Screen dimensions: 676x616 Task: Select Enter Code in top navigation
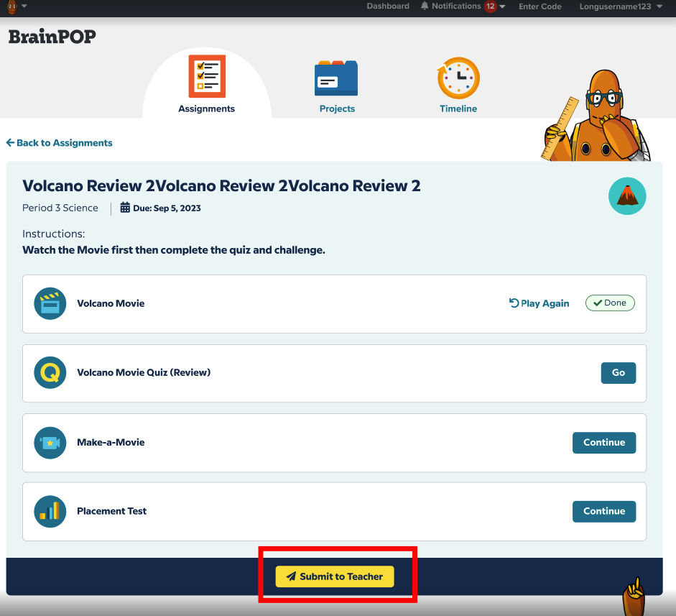point(540,6)
